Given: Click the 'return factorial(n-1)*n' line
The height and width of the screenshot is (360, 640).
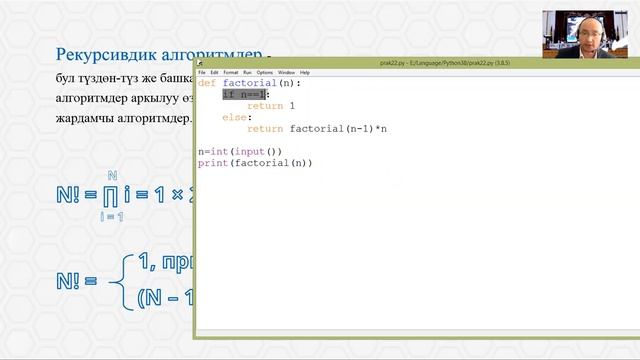Looking at the screenshot, I should (317, 129).
